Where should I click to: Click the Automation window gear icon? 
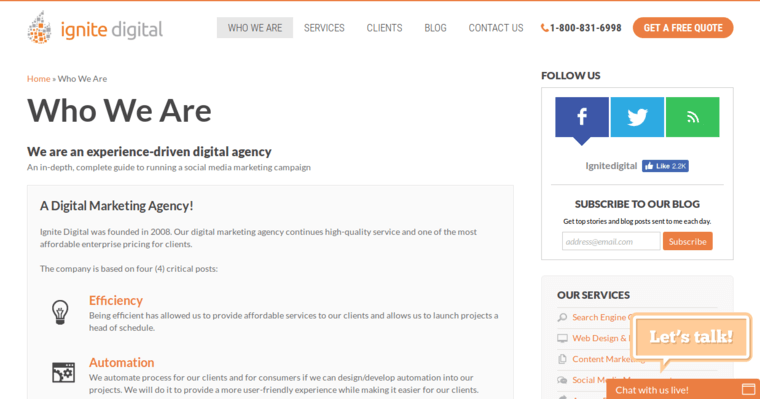pos(63,372)
